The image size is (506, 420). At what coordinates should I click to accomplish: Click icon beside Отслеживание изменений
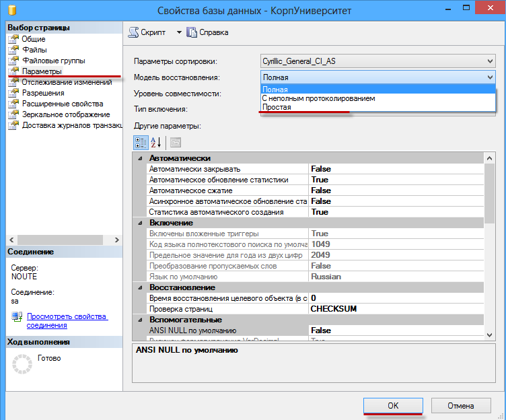pyautogui.click(x=13, y=82)
